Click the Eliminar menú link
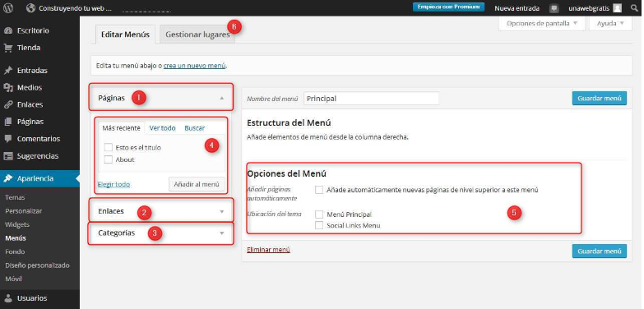This screenshot has width=644, height=309. pyautogui.click(x=268, y=249)
